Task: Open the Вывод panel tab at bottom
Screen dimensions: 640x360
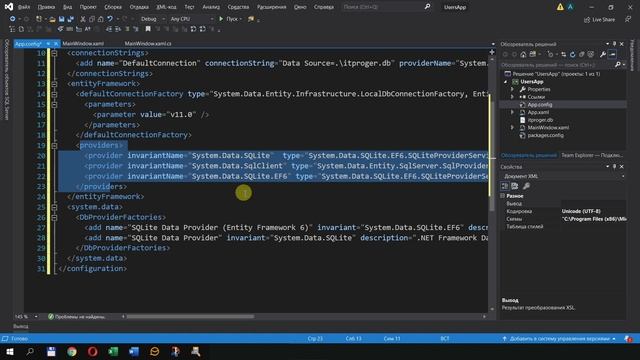Action: click(x=20, y=326)
